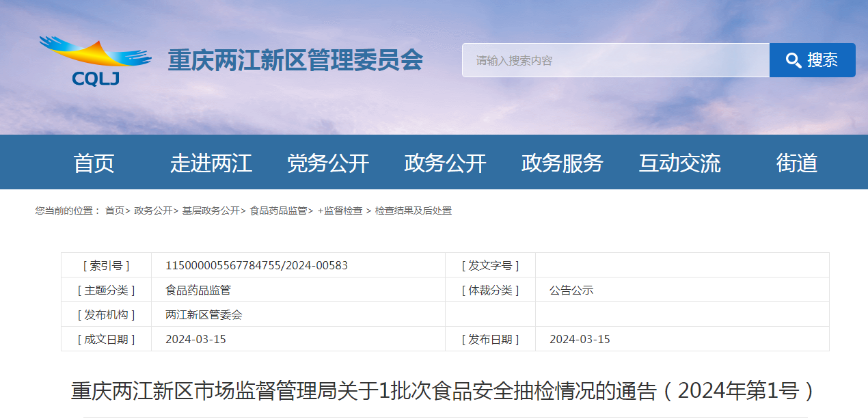Go to the 首页 navigation tab
Screen dimensions: 868x419
tap(94, 163)
